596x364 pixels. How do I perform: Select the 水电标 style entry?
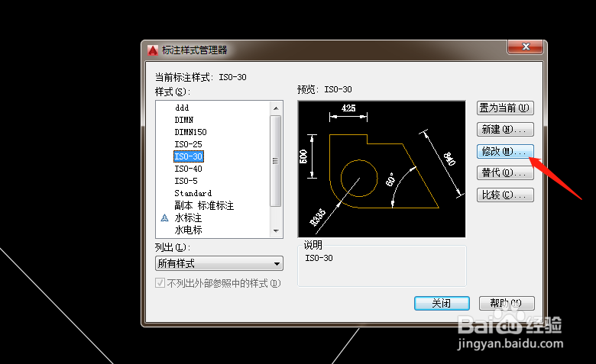point(188,230)
